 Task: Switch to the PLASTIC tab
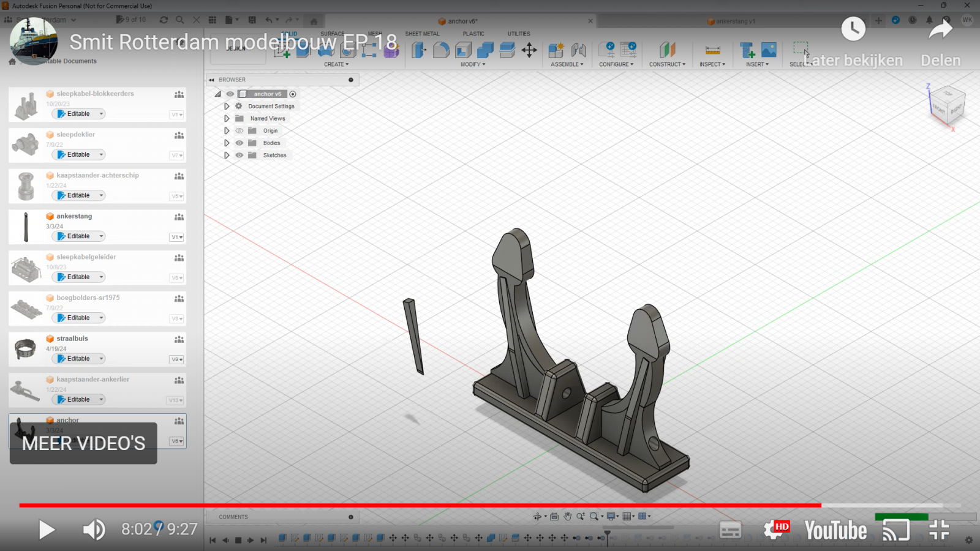[473, 34]
